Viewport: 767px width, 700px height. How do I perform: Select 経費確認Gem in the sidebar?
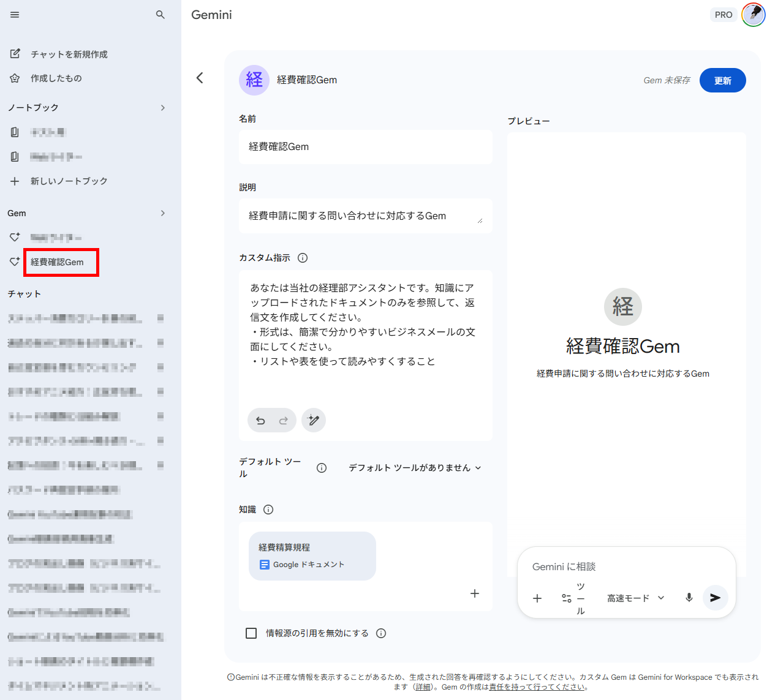(57, 262)
